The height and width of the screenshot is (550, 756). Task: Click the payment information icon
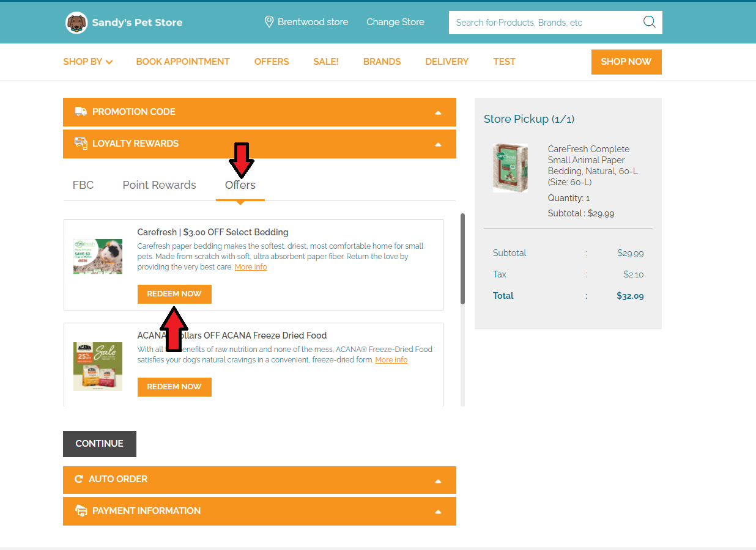[81, 511]
